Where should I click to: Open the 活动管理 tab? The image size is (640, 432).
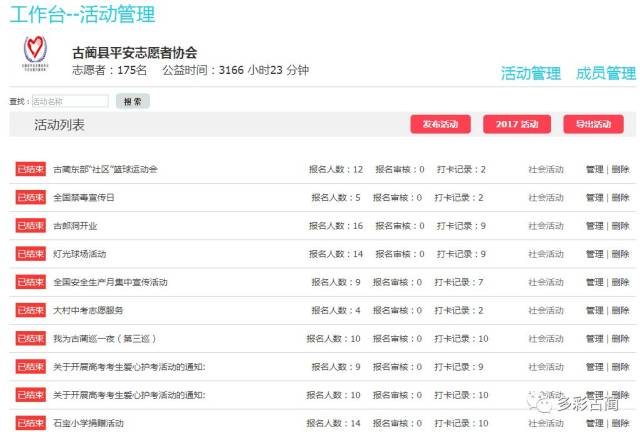click(531, 73)
